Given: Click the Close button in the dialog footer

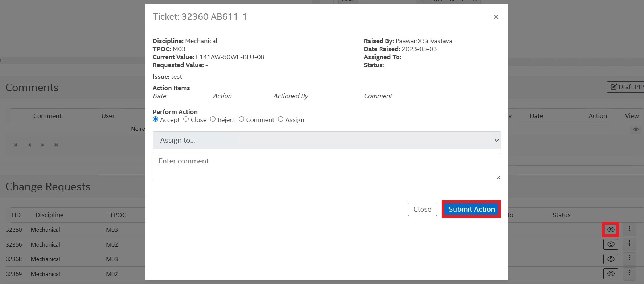Looking at the screenshot, I should [422, 209].
